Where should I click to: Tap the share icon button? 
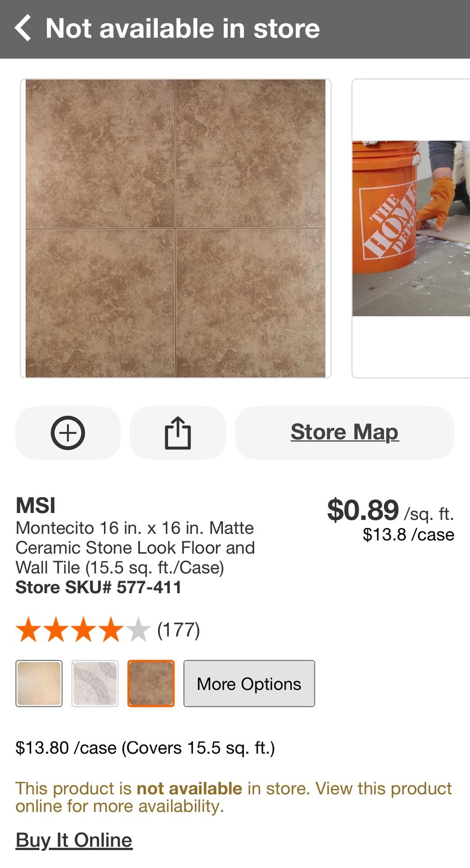(x=178, y=433)
